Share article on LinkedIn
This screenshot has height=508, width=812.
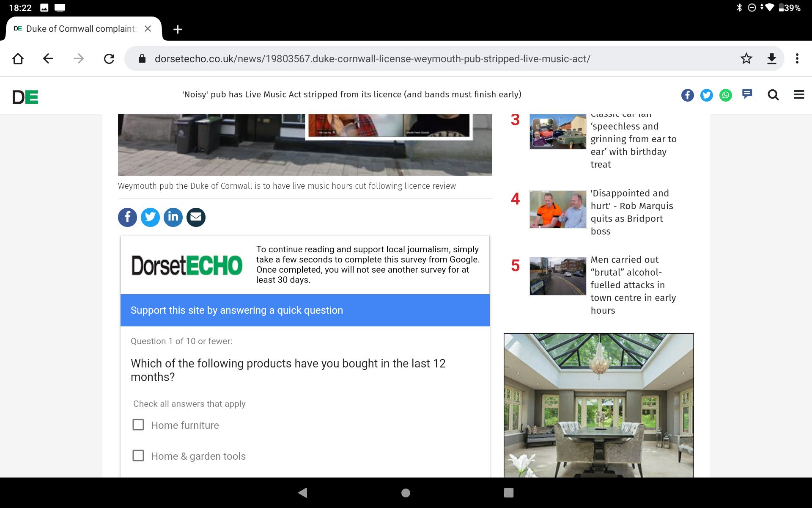point(173,217)
